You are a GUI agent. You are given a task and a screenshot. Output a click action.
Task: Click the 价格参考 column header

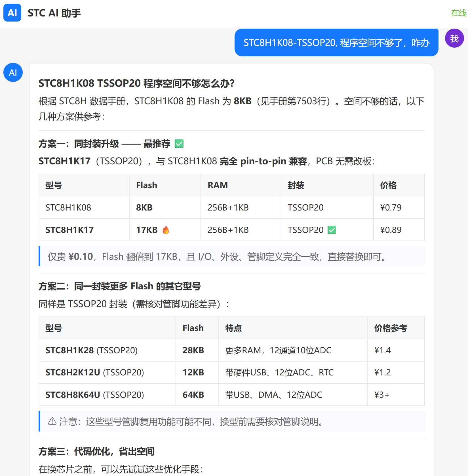396,328
